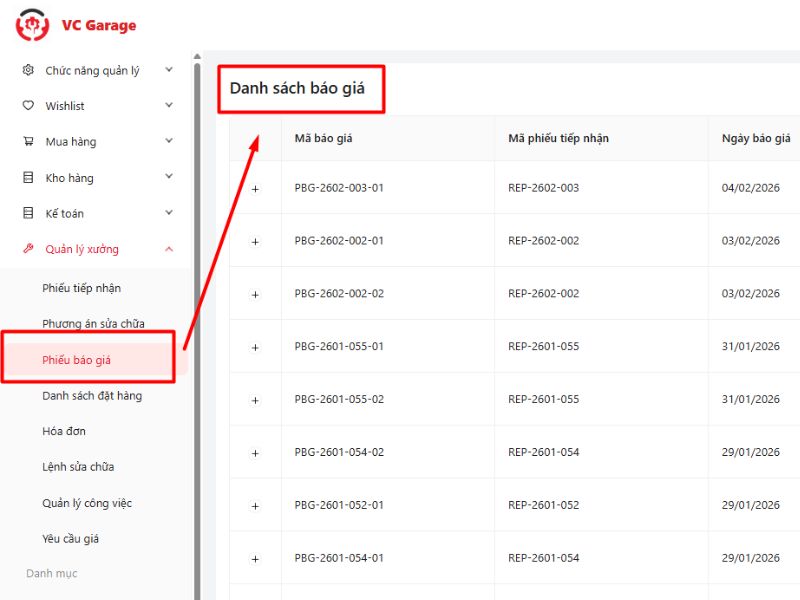The height and width of the screenshot is (600, 800).
Task: Collapse the Quản lý xưởng menu chevron
Action: [169, 249]
